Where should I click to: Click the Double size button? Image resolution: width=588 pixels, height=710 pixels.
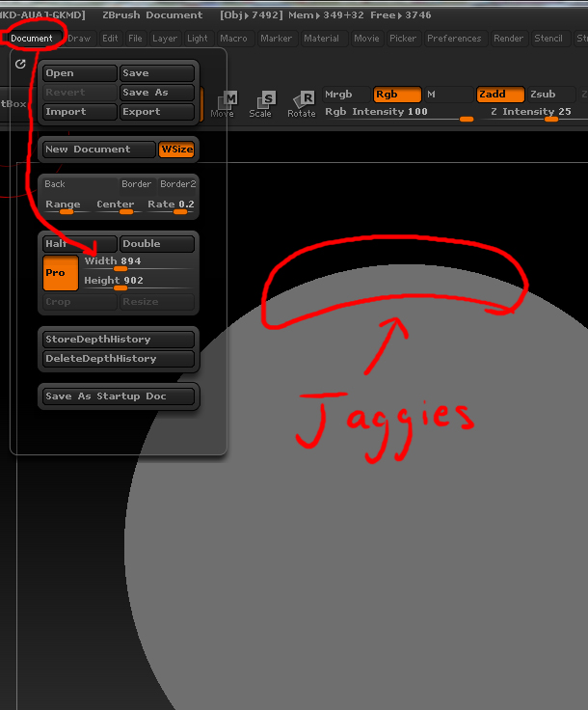click(157, 244)
